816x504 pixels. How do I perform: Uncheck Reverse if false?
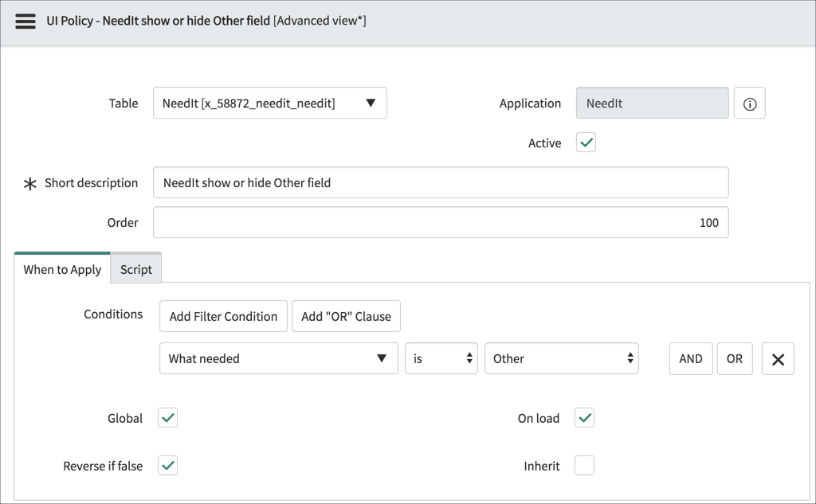tap(167, 465)
